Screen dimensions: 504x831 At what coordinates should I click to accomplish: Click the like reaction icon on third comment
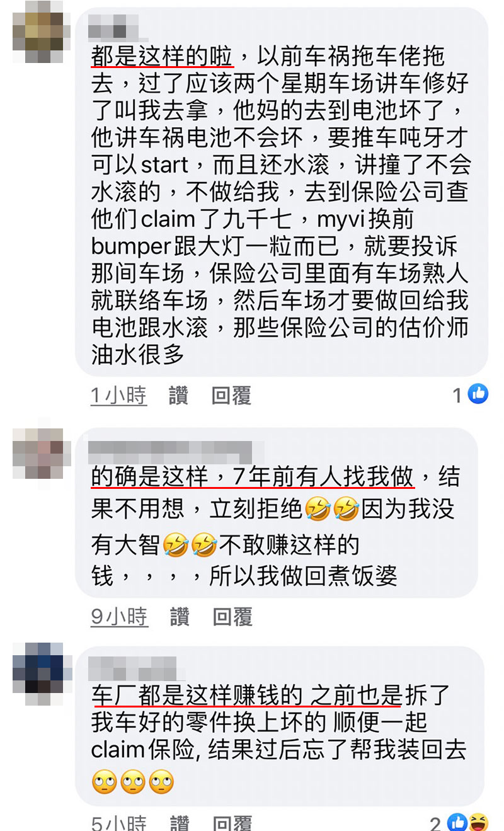pyautogui.click(x=457, y=822)
